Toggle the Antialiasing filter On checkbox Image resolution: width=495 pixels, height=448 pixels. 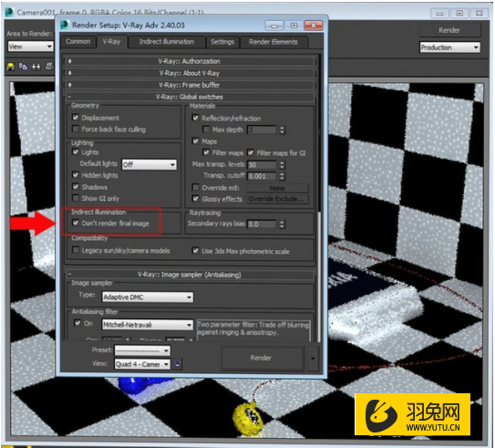77,323
